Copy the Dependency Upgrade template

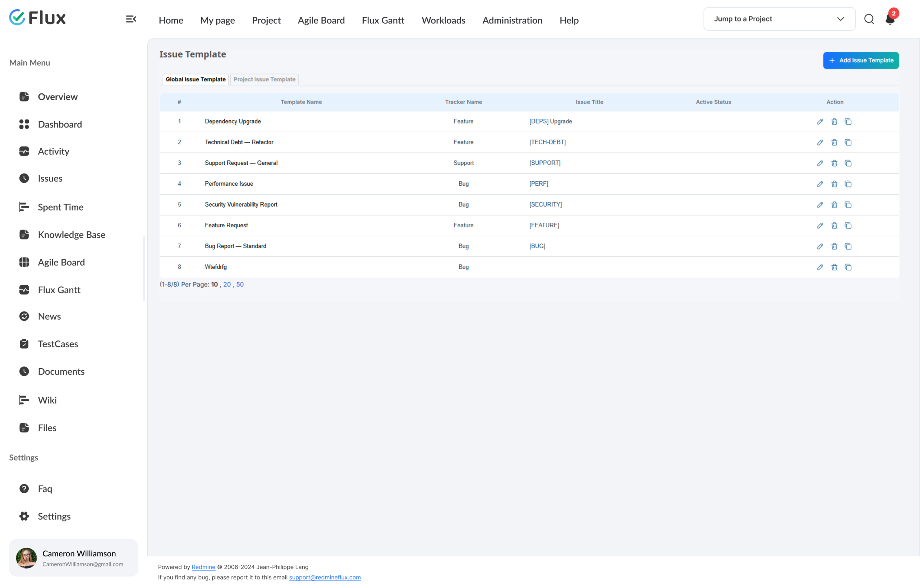pyautogui.click(x=848, y=121)
